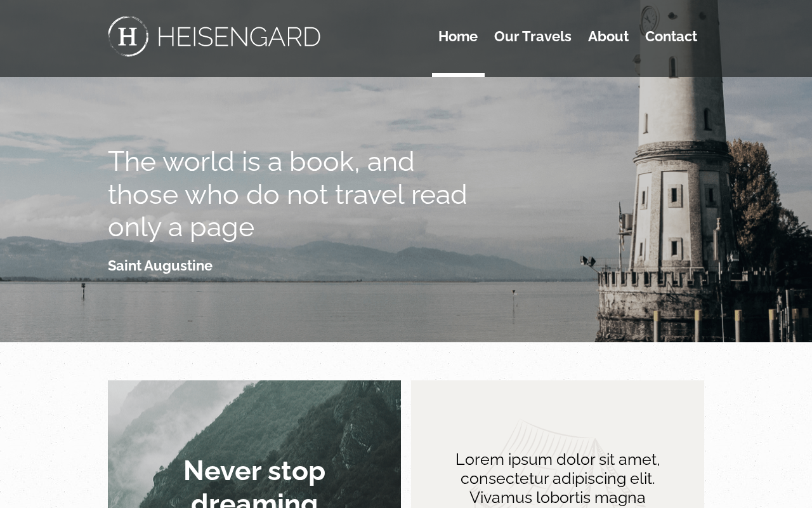
Task: Click the quote headline "The world is a book"
Action: tap(287, 194)
